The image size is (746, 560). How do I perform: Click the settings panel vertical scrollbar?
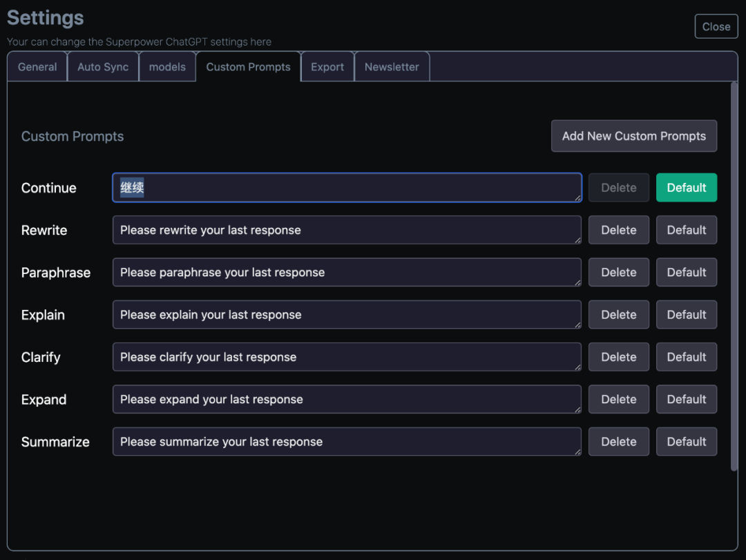(734, 276)
